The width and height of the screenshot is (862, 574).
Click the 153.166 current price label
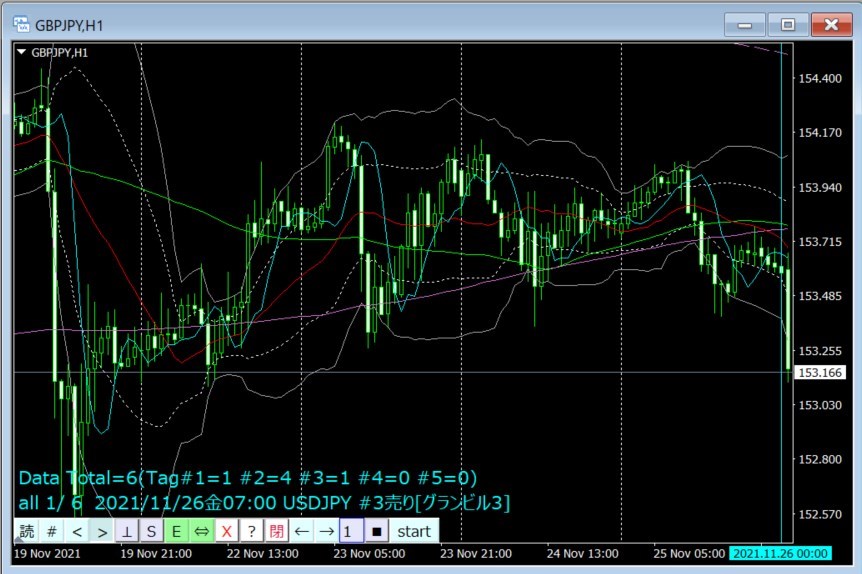[820, 372]
